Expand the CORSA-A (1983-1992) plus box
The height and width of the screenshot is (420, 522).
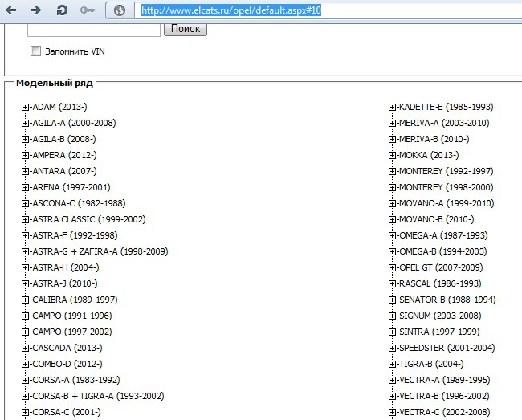point(26,380)
